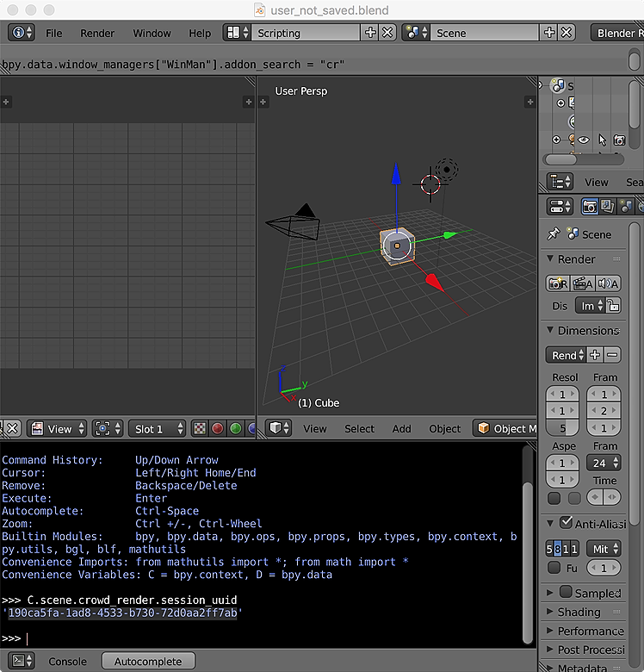Toggle the Anti-Aliasing checkbox
Viewport: 644px width, 672px height.
pos(566,522)
